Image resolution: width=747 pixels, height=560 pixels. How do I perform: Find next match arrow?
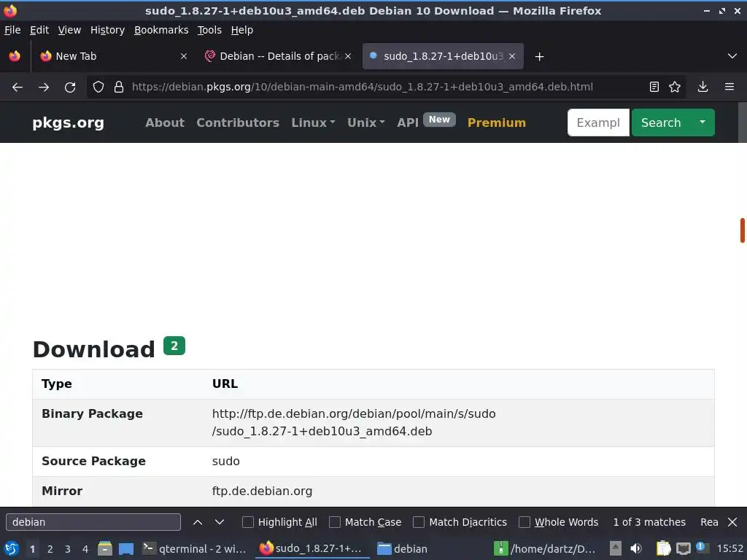(219, 522)
